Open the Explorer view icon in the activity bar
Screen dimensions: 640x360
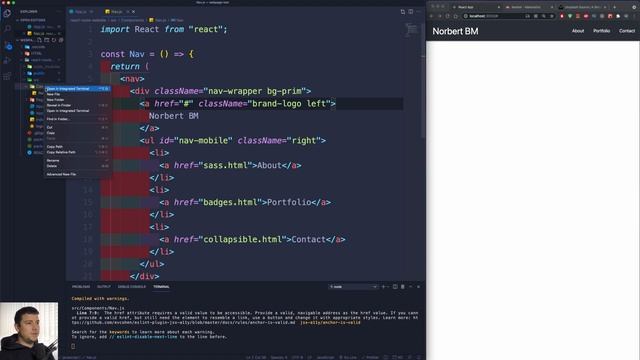click(7, 13)
